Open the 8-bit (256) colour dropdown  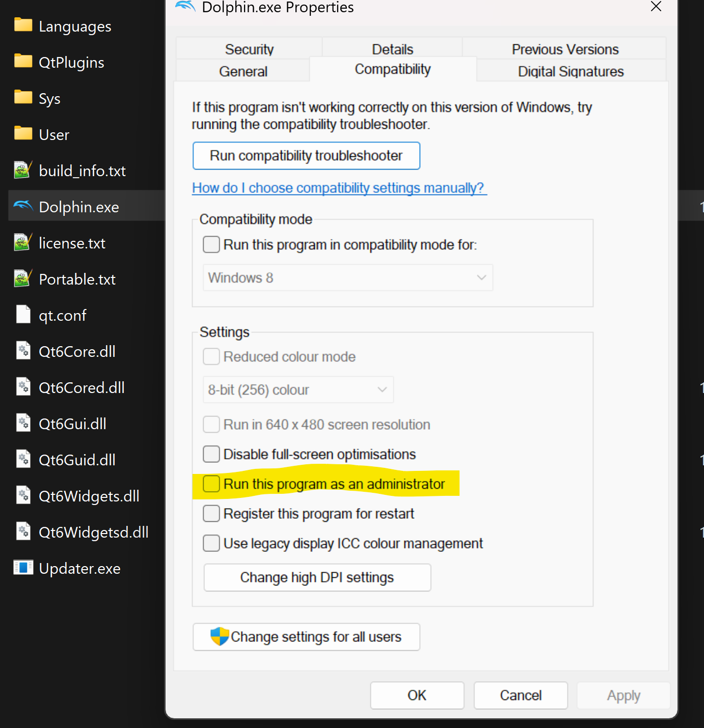coord(298,389)
